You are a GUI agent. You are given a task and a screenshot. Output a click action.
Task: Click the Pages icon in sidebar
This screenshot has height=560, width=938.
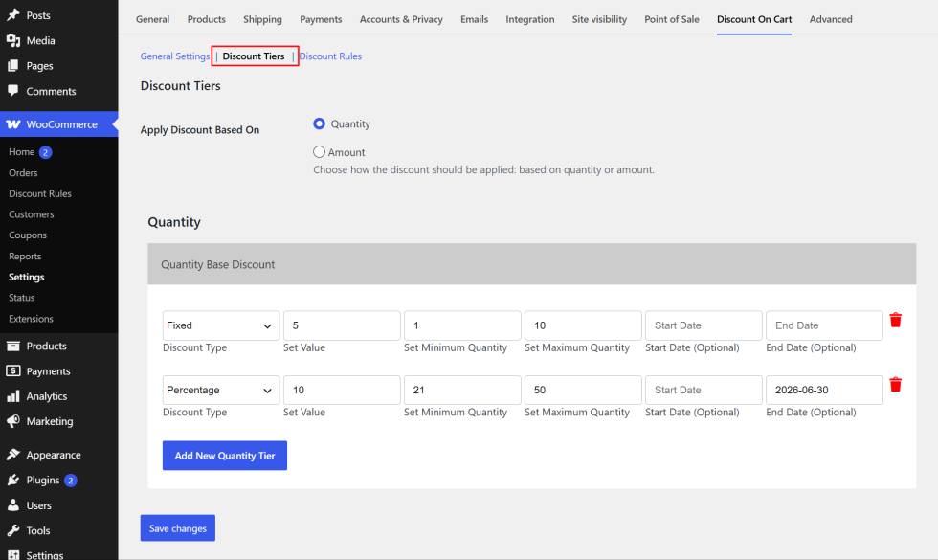pos(13,66)
